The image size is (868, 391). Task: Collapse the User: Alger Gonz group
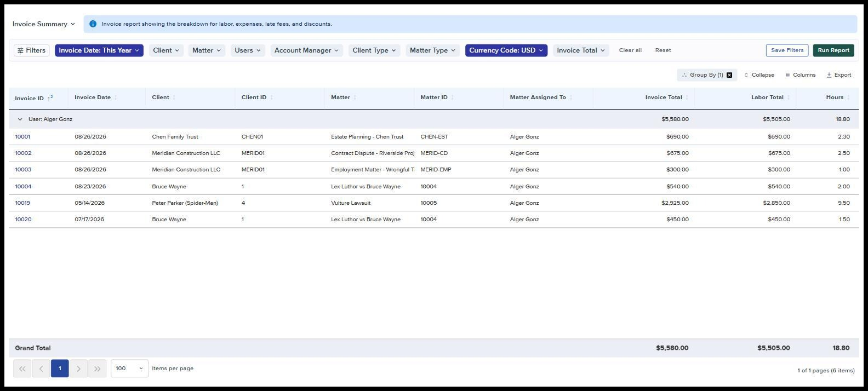coord(20,119)
